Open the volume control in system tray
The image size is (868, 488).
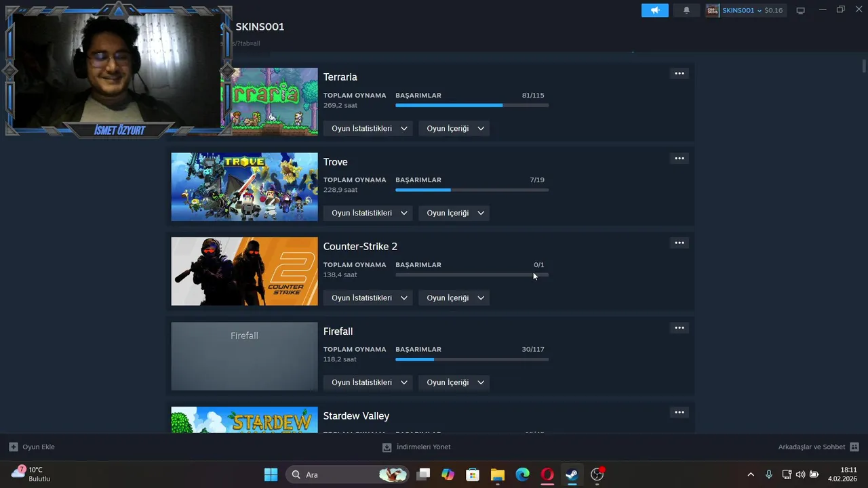(x=801, y=474)
